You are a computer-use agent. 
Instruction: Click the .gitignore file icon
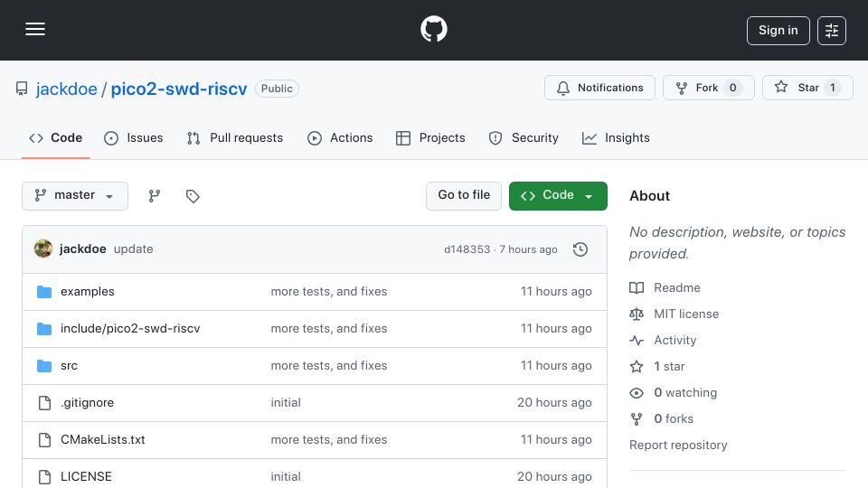[44, 403]
